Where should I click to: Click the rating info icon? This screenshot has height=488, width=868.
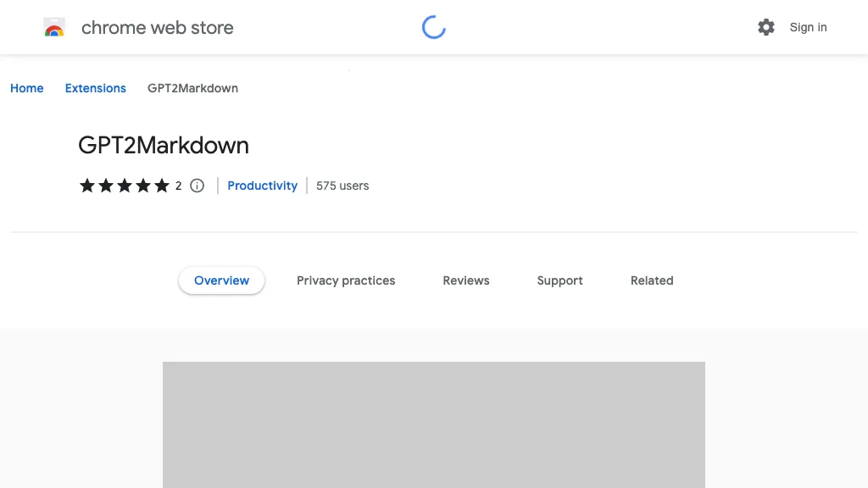pyautogui.click(x=198, y=186)
